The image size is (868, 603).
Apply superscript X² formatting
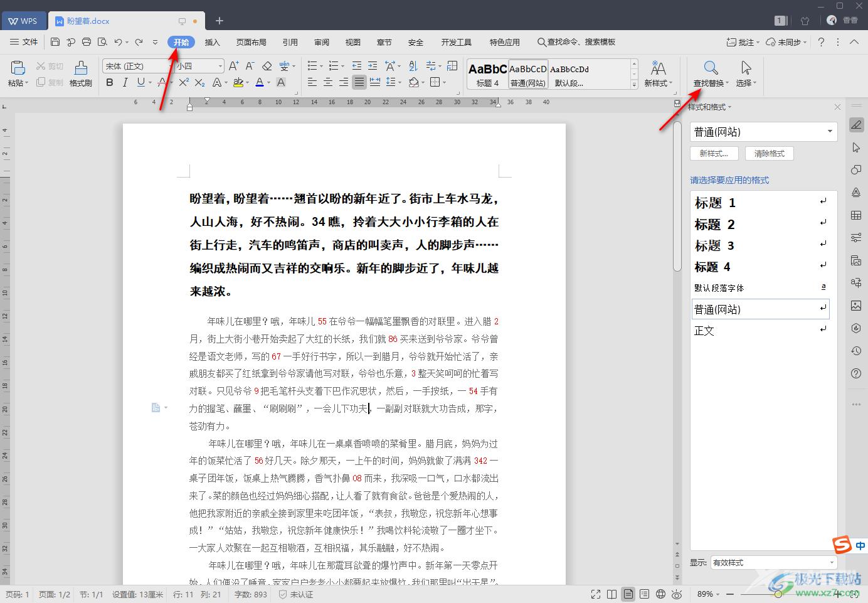point(184,82)
